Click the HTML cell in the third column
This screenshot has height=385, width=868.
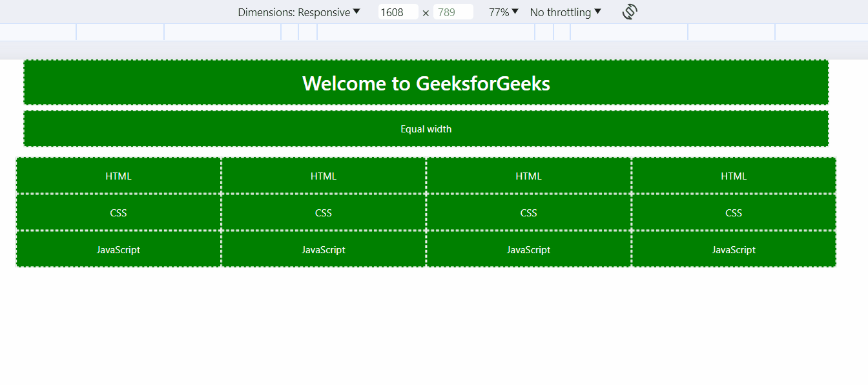point(528,176)
